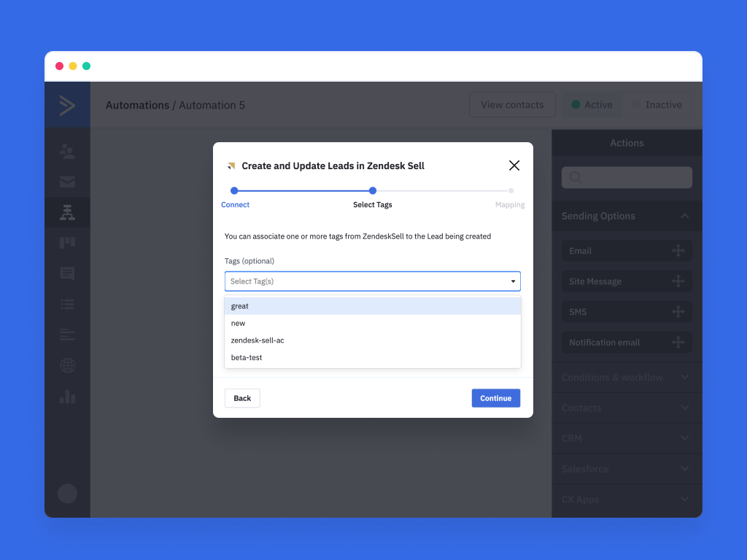This screenshot has height=560, width=747.
Task: Open the Reports bar chart icon
Action: click(67, 397)
